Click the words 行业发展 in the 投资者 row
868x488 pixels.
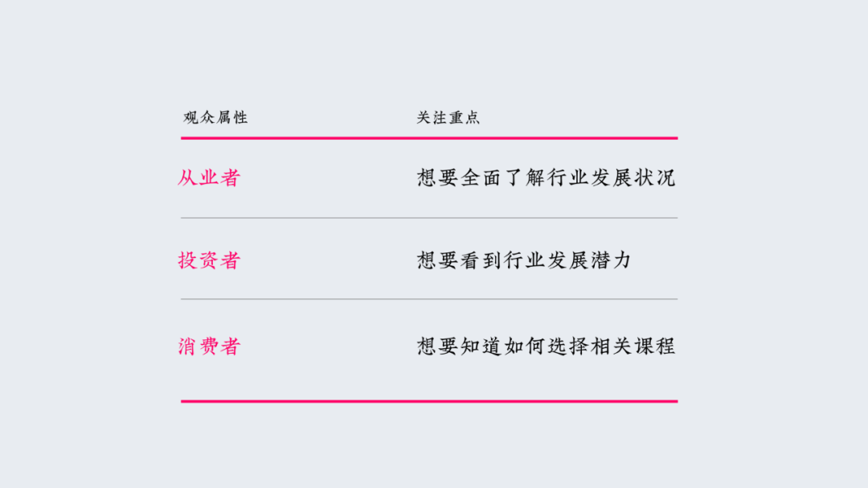coord(546,260)
